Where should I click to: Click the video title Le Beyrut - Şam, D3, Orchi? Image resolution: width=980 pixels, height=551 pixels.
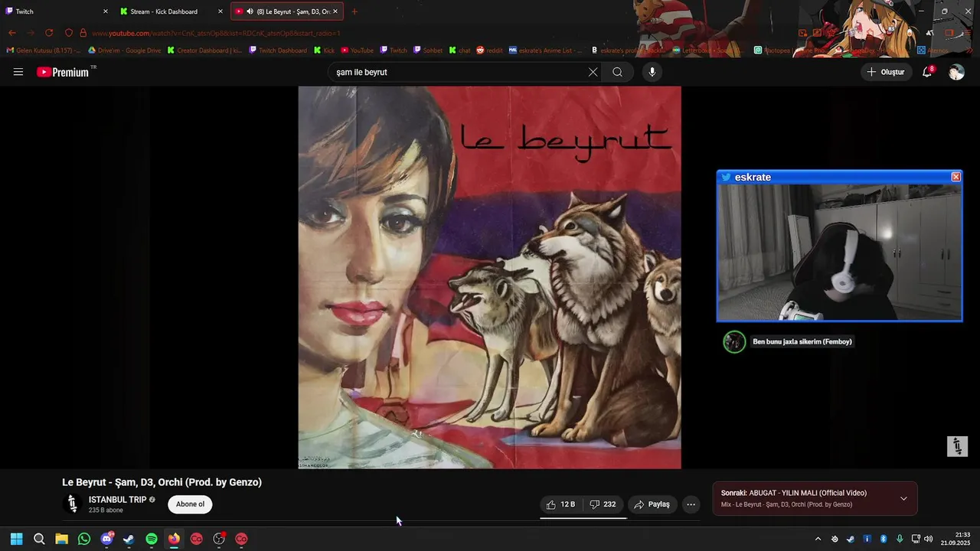[x=162, y=482]
